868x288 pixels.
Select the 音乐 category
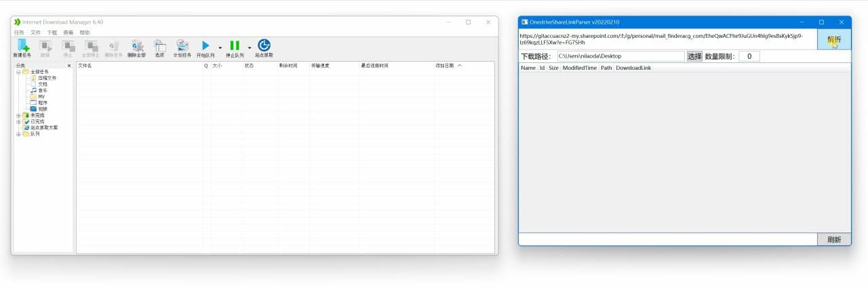(x=43, y=90)
